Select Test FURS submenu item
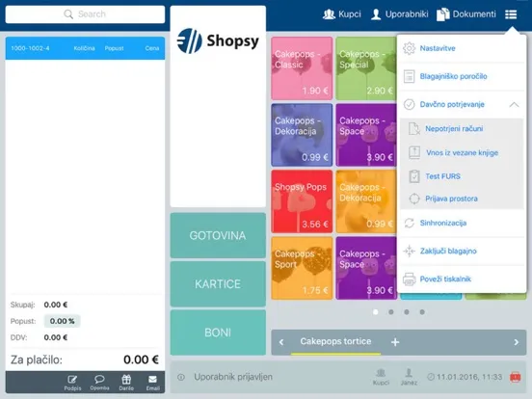 click(x=462, y=176)
